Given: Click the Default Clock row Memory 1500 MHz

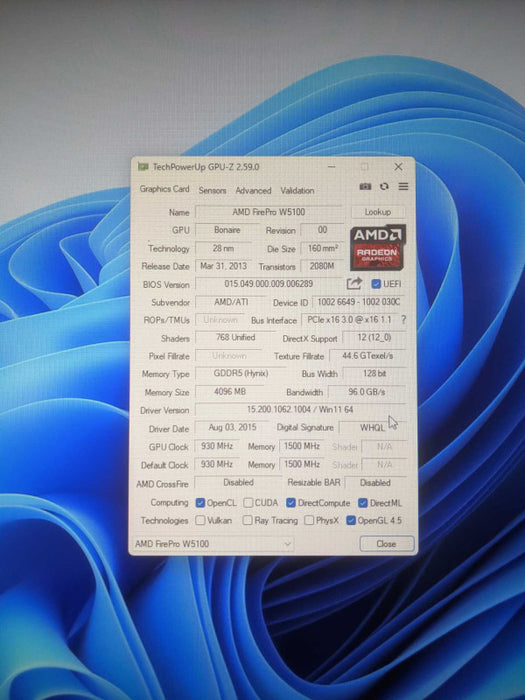Looking at the screenshot, I should pos(302,464).
